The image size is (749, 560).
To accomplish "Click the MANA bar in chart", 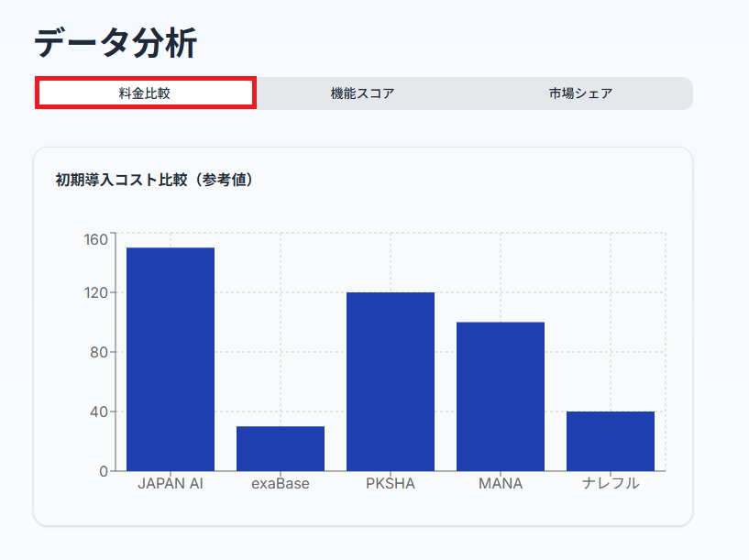I will (x=501, y=396).
